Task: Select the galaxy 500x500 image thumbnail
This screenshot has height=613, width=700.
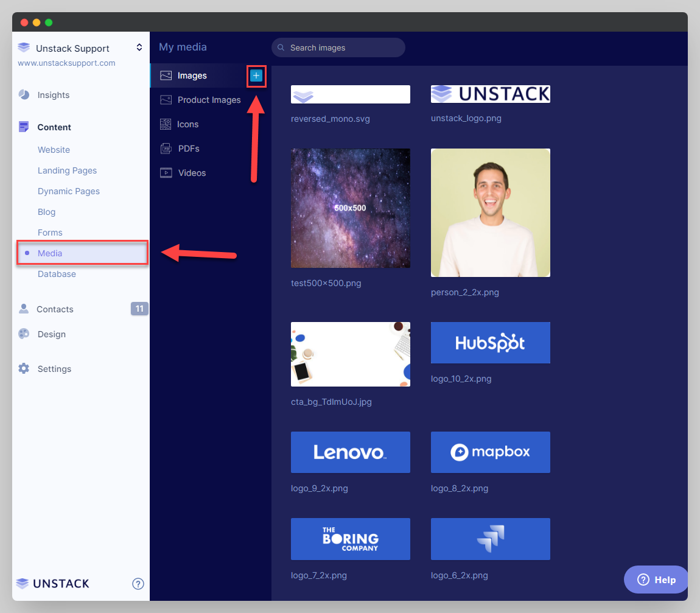Action: coord(351,208)
